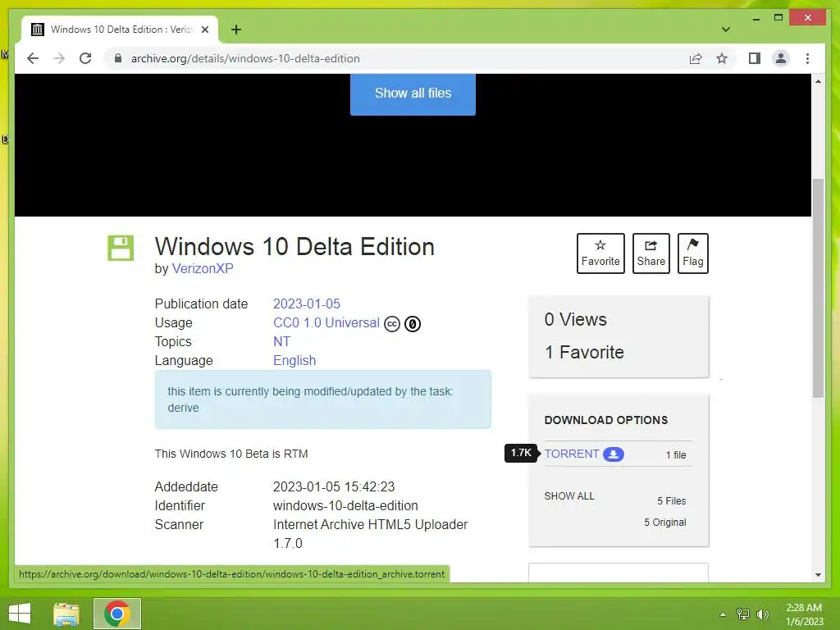Expand the tab search chevron
This screenshot has height=630, width=840.
(x=725, y=30)
